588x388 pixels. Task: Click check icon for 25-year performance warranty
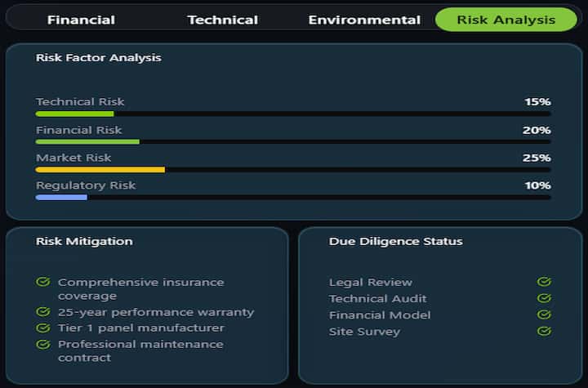tap(43, 311)
